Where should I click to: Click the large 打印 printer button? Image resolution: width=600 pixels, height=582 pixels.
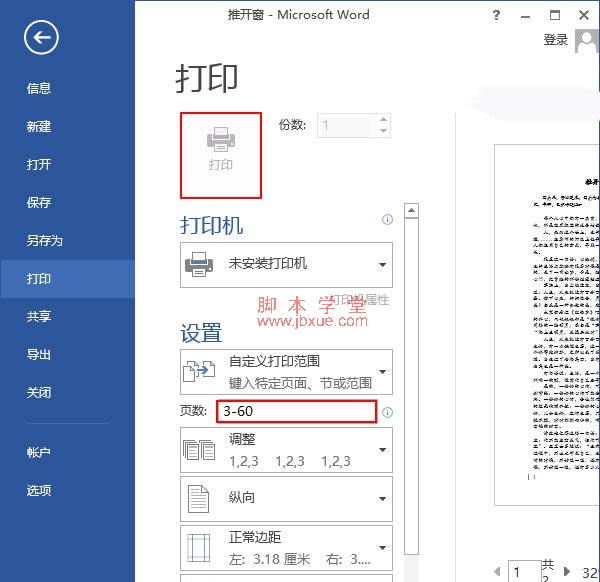tap(221, 155)
